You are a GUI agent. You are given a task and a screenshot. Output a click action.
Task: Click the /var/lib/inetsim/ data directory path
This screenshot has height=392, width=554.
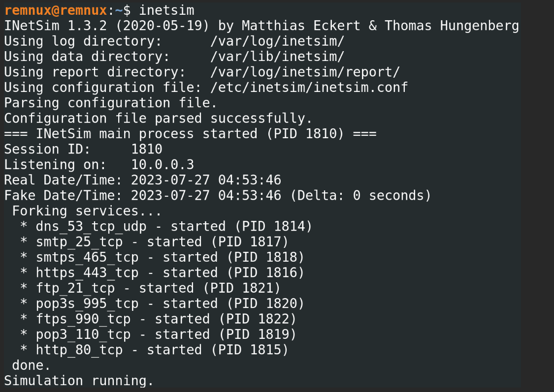277,57
